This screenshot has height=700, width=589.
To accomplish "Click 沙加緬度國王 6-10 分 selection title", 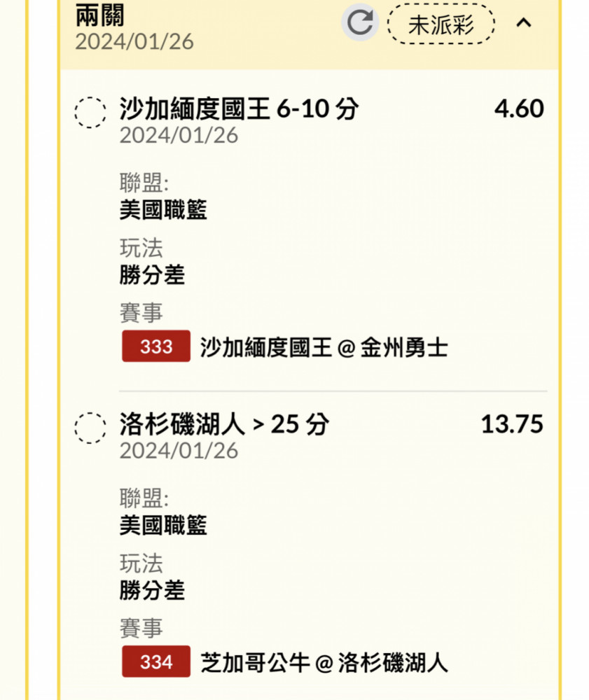I will (239, 108).
